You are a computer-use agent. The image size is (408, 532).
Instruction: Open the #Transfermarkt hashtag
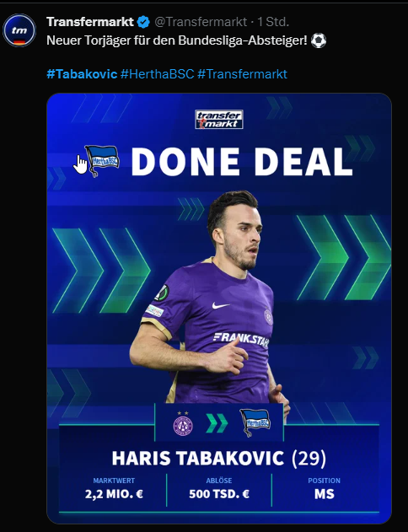click(243, 74)
